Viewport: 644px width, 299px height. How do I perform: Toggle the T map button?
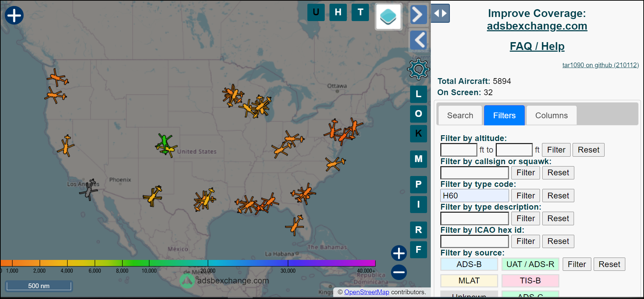360,13
